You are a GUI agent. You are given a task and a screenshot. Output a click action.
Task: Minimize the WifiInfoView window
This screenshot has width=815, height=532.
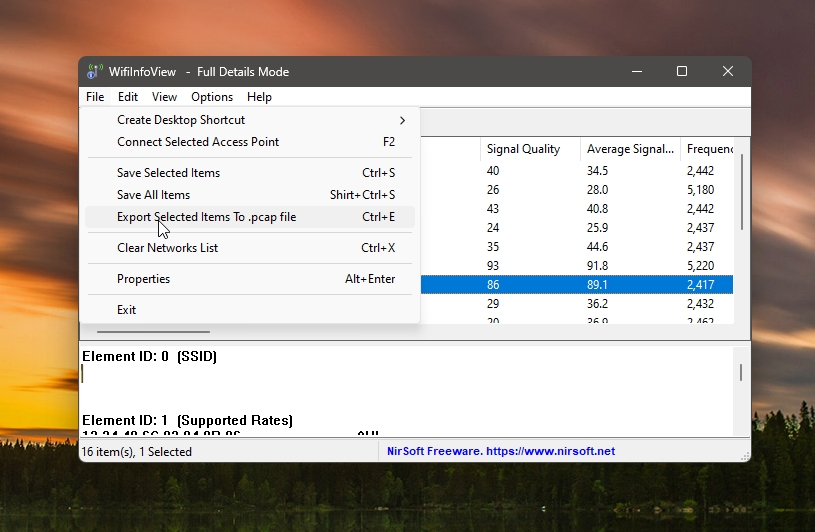click(637, 71)
